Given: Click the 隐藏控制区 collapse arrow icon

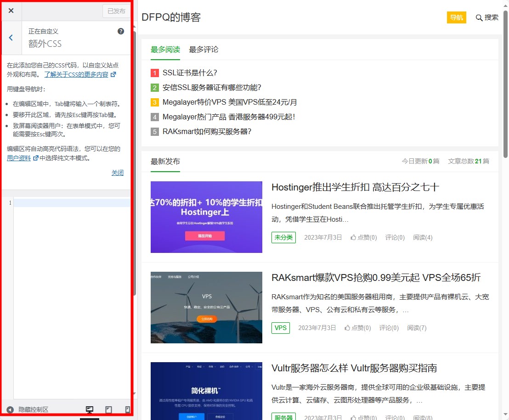Looking at the screenshot, I should (10, 409).
